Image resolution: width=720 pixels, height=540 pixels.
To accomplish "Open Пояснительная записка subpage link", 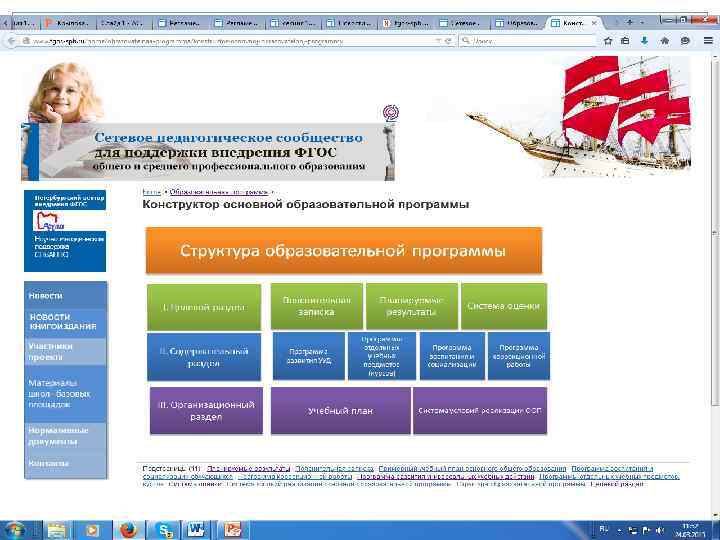I will pyautogui.click(x=334, y=469).
